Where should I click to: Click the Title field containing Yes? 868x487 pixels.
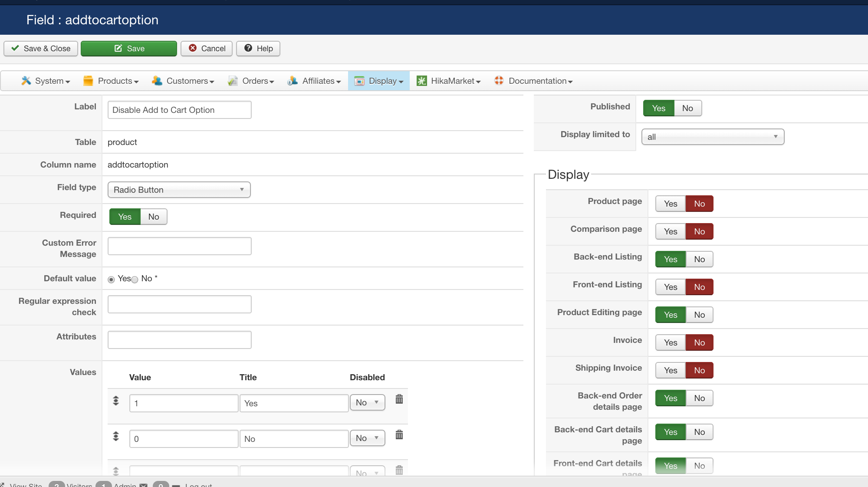coord(294,403)
